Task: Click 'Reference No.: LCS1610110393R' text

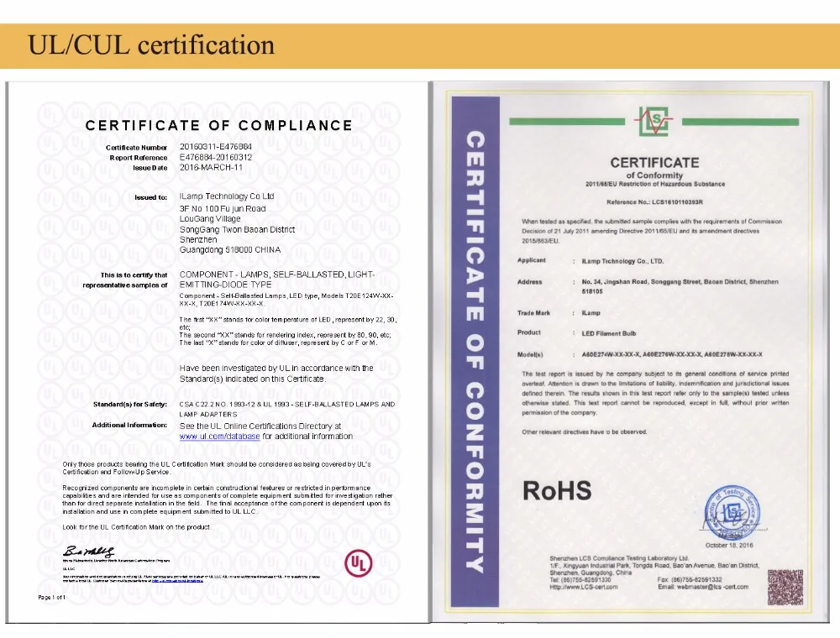Action: [x=654, y=202]
